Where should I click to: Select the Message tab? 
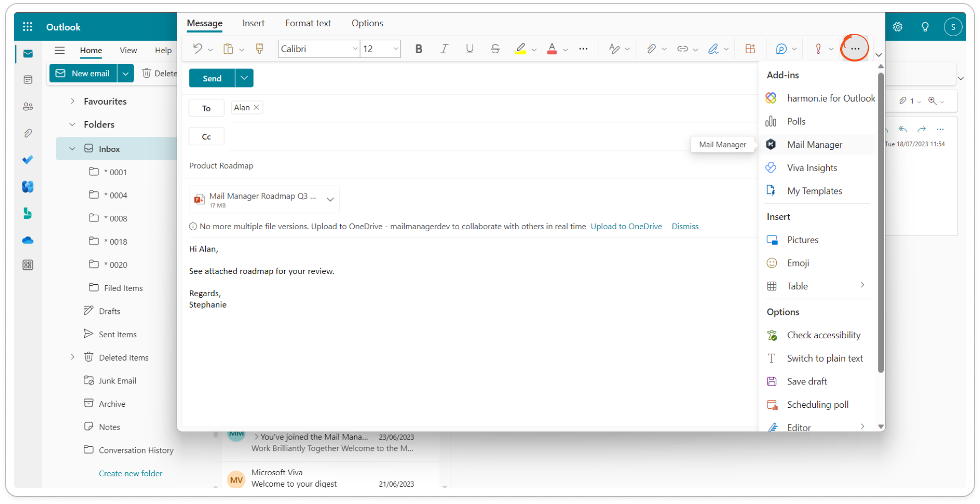[204, 23]
